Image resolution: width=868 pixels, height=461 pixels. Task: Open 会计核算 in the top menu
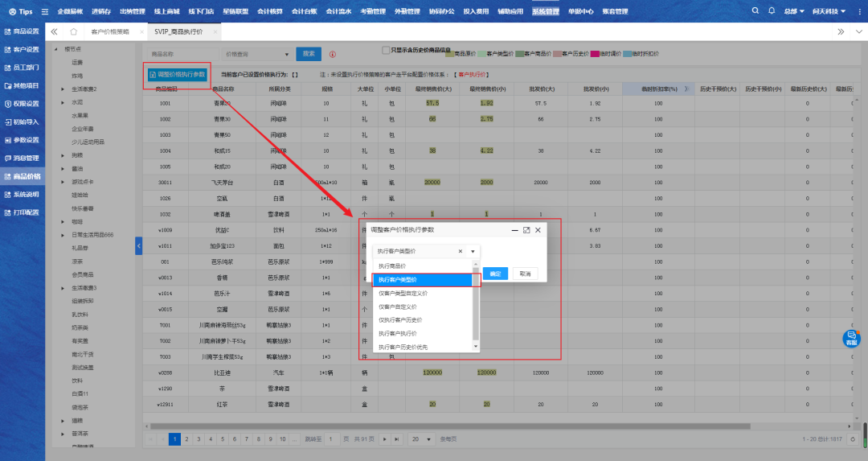tap(269, 11)
